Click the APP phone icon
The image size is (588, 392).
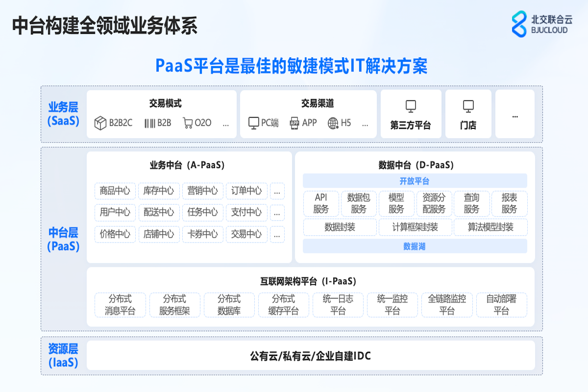294,123
